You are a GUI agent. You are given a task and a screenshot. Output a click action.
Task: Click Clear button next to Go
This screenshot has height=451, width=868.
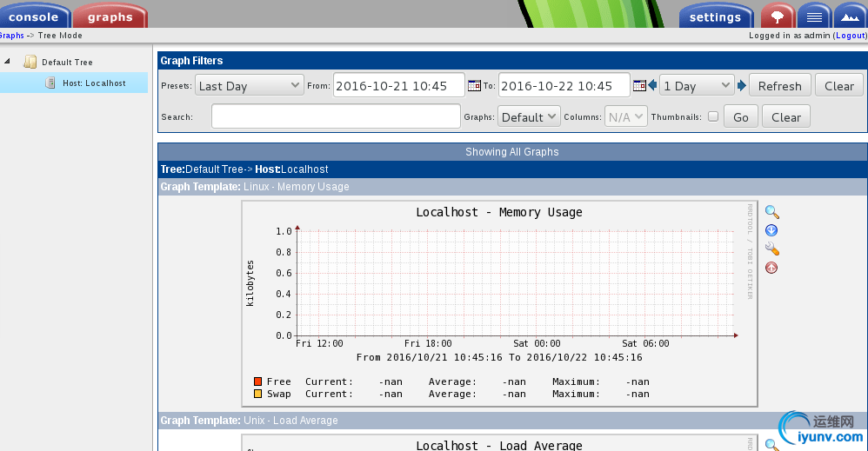786,116
